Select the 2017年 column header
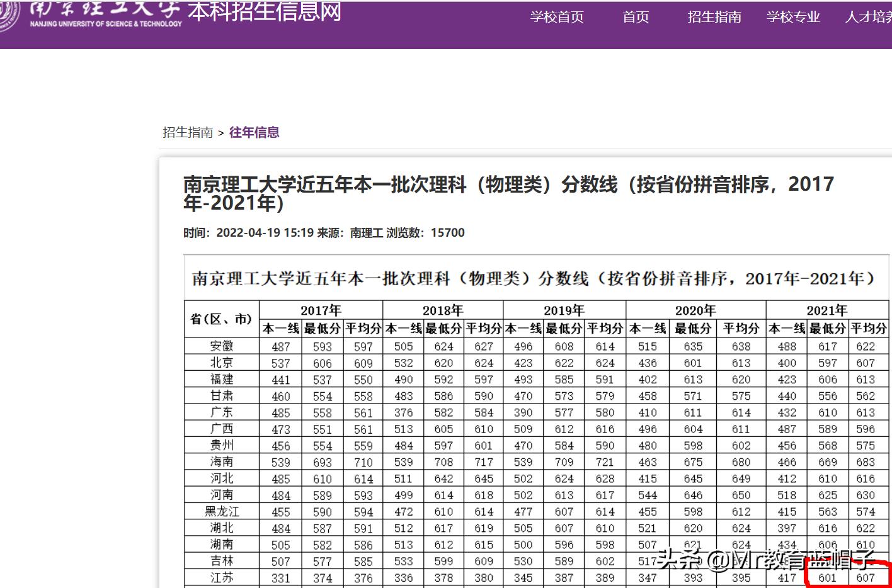 click(321, 310)
